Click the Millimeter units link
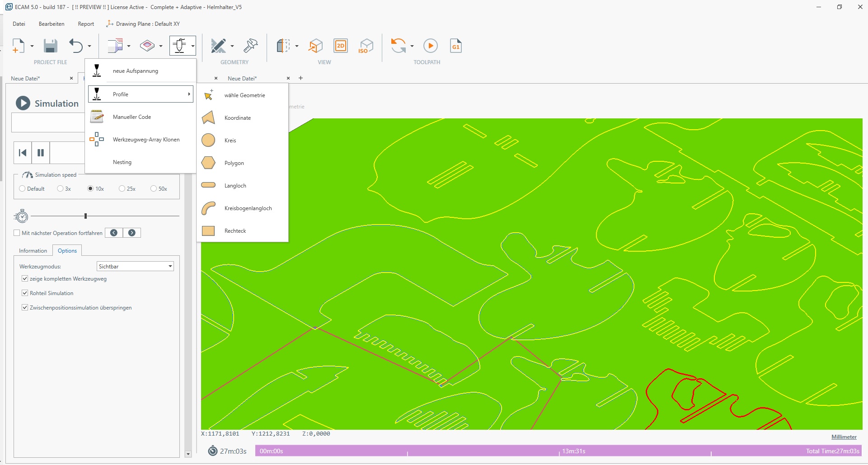Viewport: 868px width, 465px height. pyautogui.click(x=844, y=437)
